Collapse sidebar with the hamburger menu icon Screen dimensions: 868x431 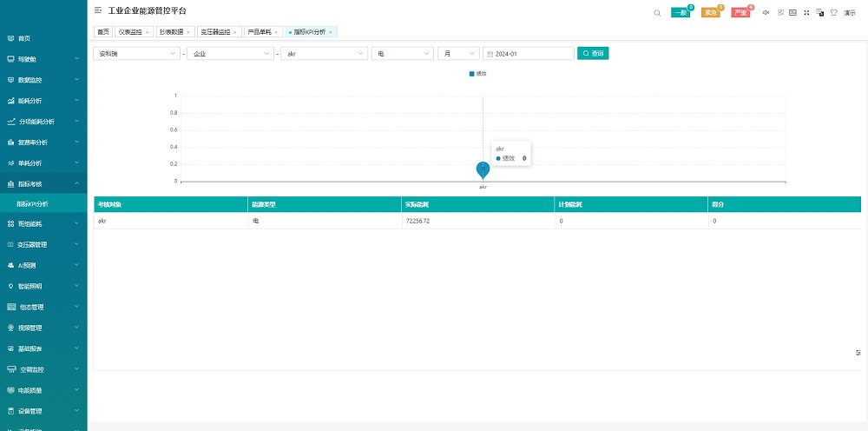[97, 10]
